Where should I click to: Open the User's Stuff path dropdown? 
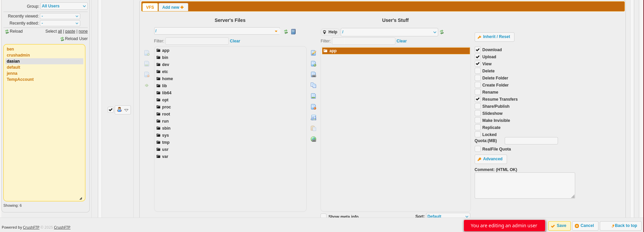click(389, 32)
